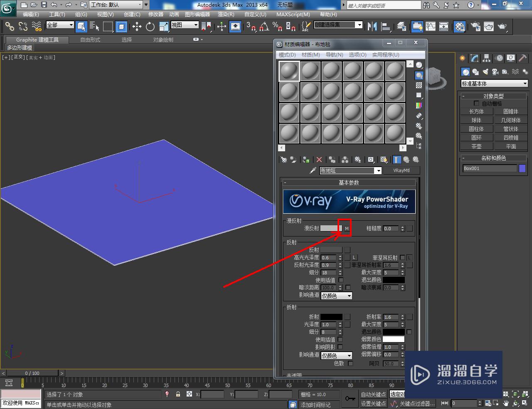Image resolution: width=532 pixels, height=409 pixels.
Task: Click the Save File toolbar icon
Action: click(44, 5)
